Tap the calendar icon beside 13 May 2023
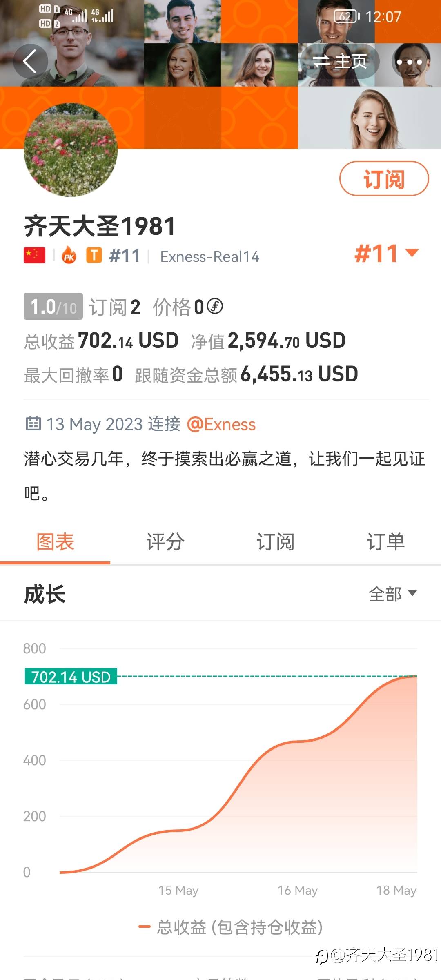Viewport: 441px width, 980px height. [x=33, y=424]
